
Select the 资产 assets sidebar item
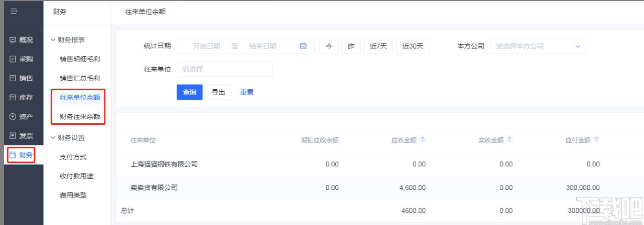[x=22, y=117]
